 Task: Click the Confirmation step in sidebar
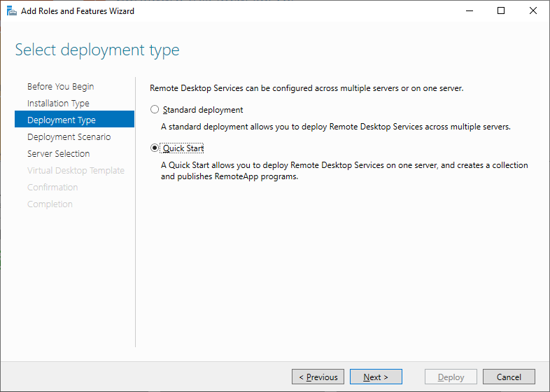tap(52, 188)
